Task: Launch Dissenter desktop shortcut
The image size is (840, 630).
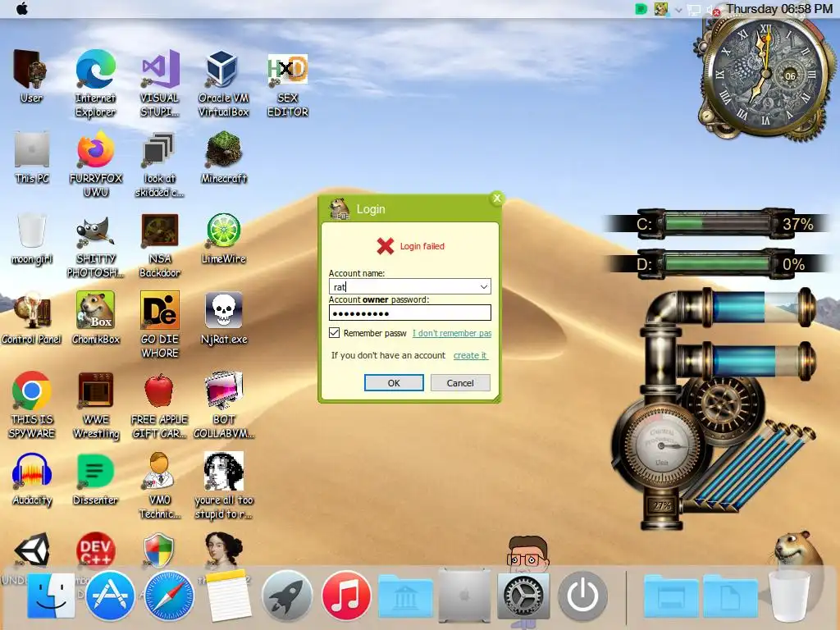Action: (95, 478)
